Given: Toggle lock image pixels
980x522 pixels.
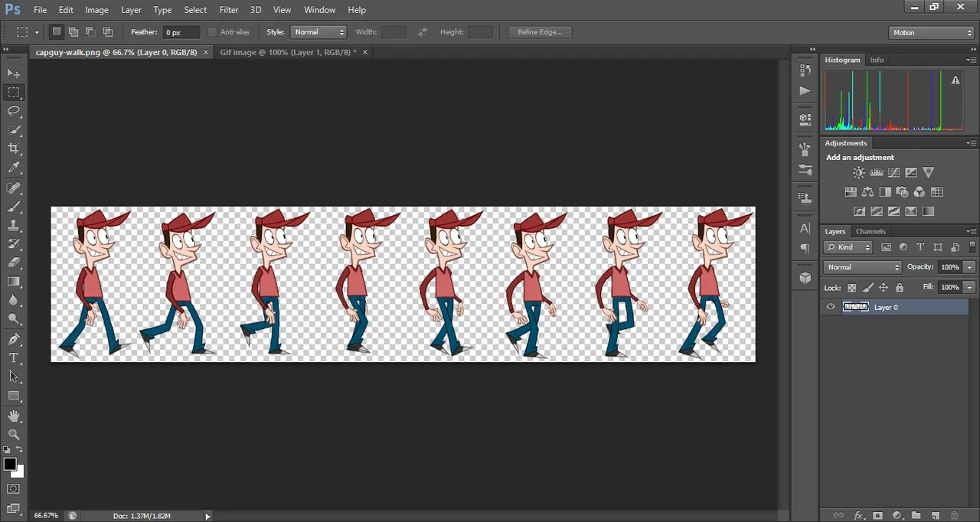Looking at the screenshot, I should pos(867,288).
